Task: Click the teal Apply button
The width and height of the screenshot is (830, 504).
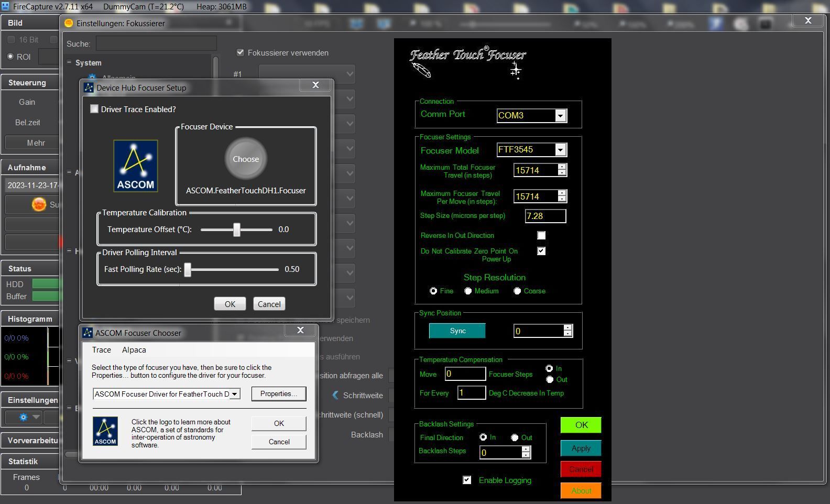Action: [x=581, y=448]
